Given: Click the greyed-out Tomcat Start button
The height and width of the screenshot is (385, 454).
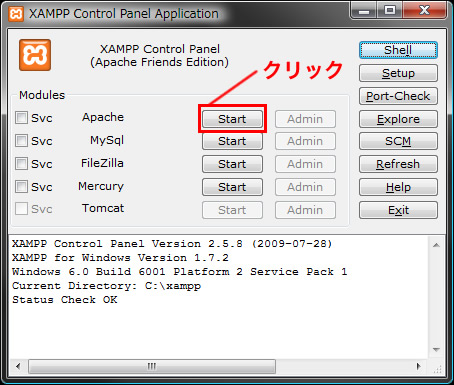Looking at the screenshot, I should pos(232,210).
